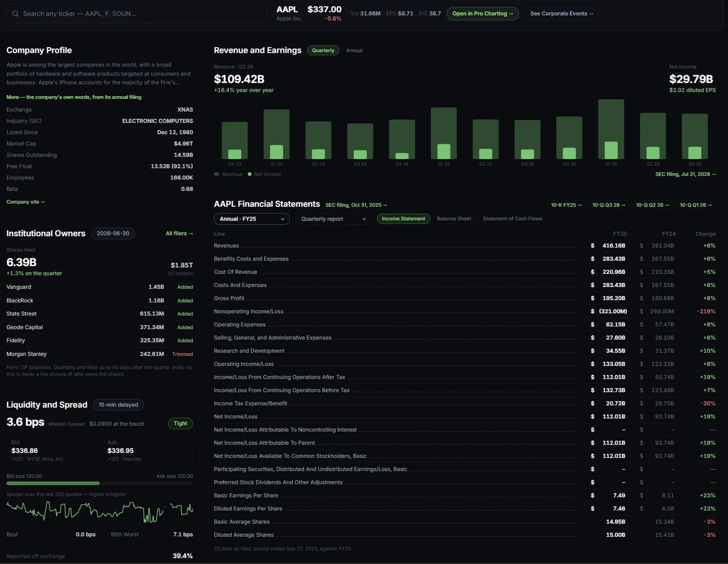The height and width of the screenshot is (564, 728).
Task: Select the Vanguard owner row
Action: [x=100, y=287]
